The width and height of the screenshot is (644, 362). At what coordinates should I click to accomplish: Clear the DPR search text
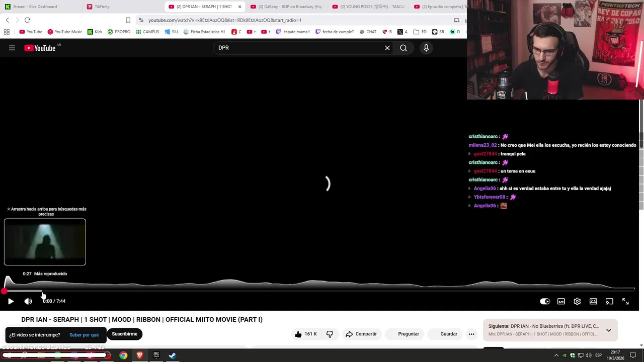coord(387,48)
